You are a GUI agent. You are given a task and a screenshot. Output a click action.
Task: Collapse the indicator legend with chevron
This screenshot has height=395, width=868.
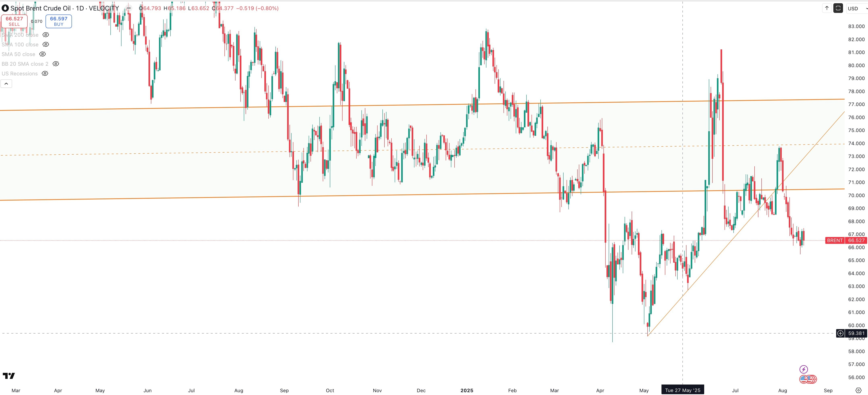click(x=6, y=84)
